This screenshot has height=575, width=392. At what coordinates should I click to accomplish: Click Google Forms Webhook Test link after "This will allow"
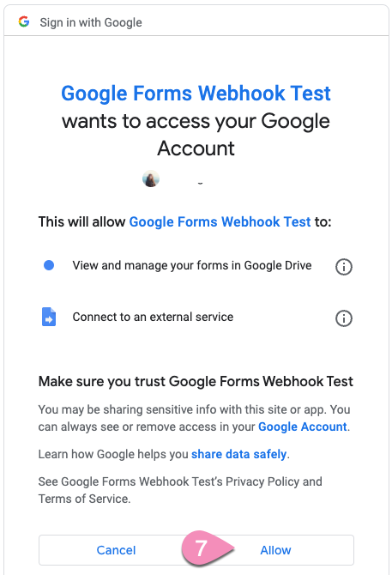coord(220,222)
